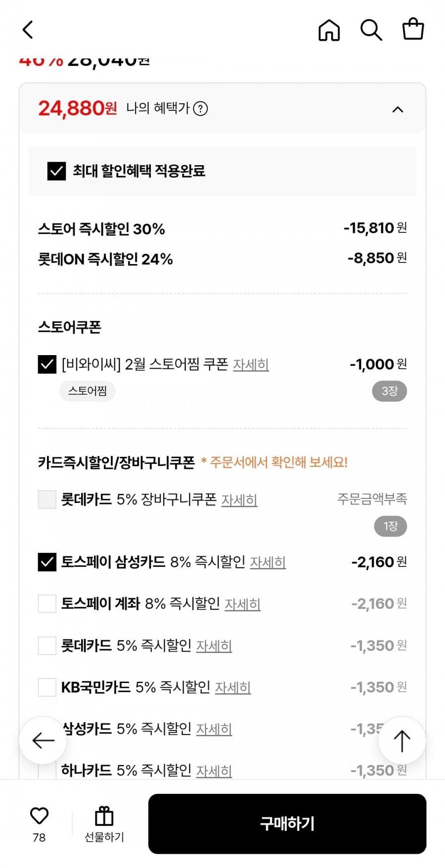Check the Lotte Card 5% instant discount

click(47, 646)
